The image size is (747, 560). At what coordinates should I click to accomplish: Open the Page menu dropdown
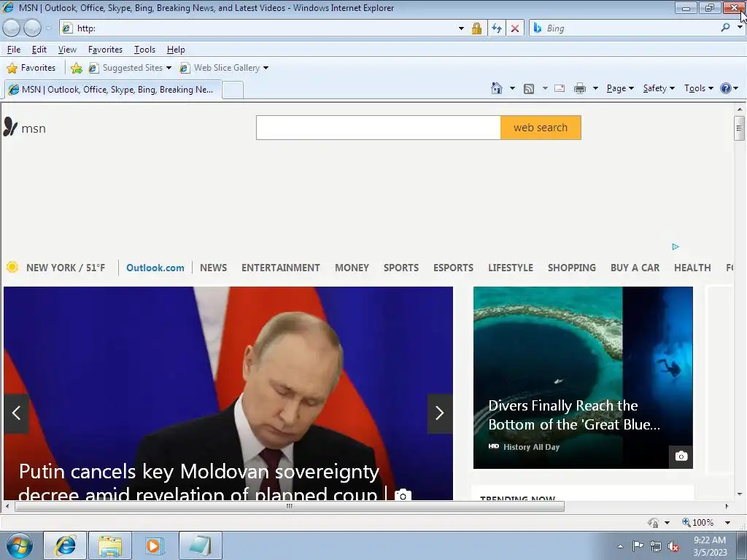620,88
